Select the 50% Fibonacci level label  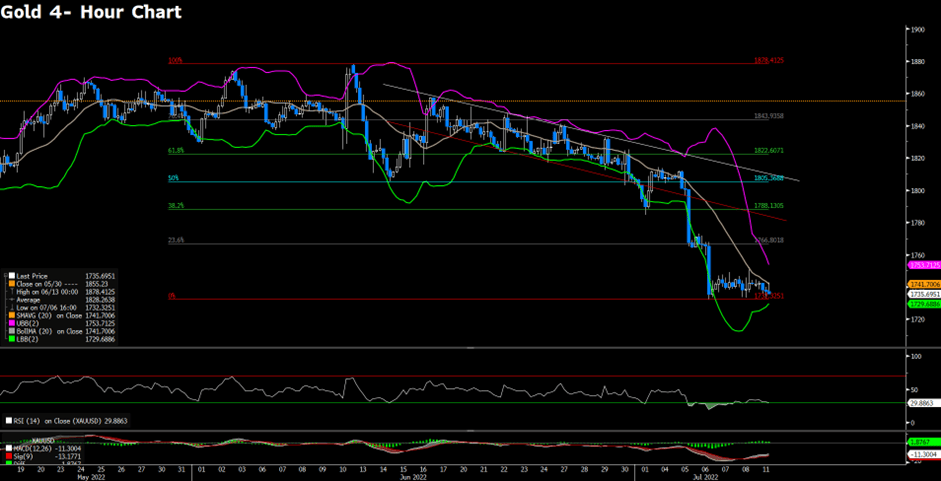coord(173,179)
